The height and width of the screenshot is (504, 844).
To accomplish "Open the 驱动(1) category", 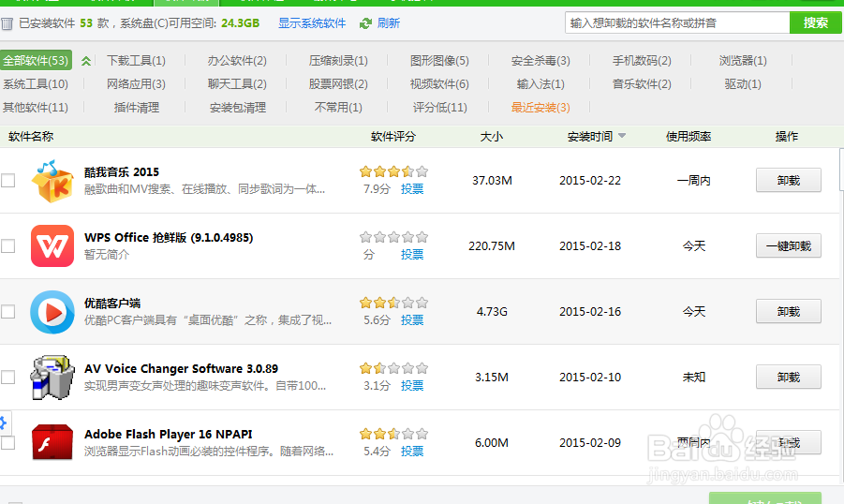I will tap(744, 84).
